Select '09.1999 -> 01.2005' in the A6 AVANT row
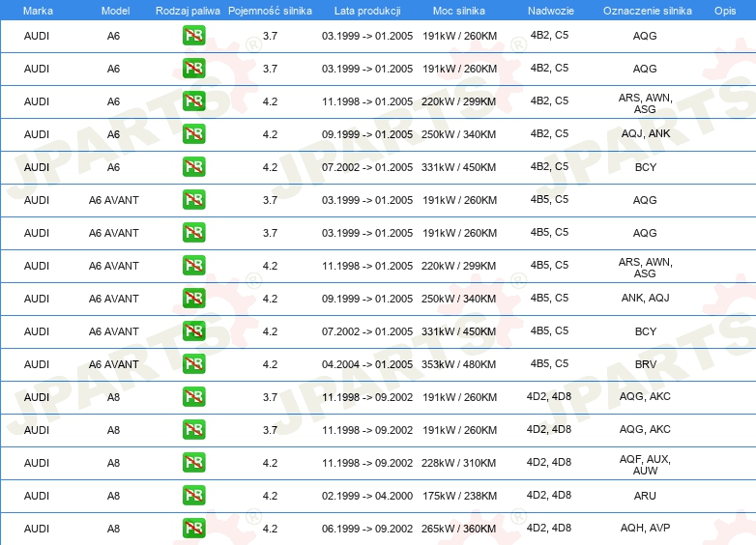The image size is (756, 545). (367, 299)
